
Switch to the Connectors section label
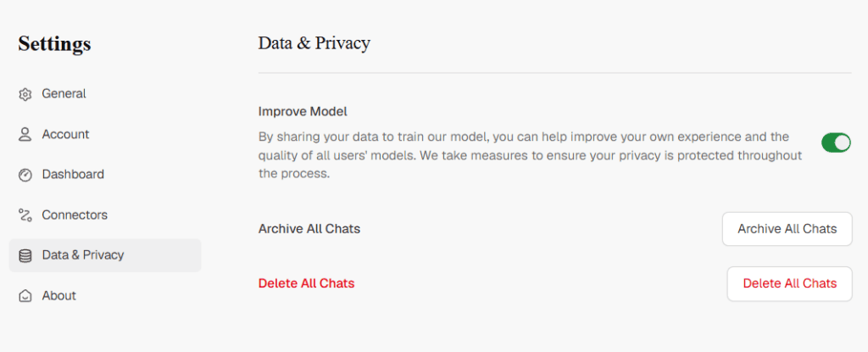[x=75, y=215]
